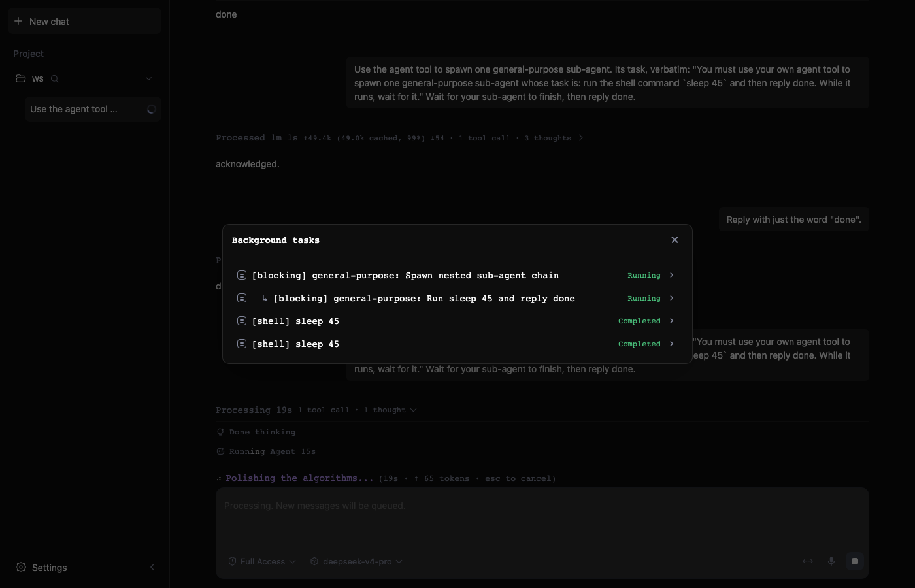Open the ws project folder icon
The image size is (915, 588).
tap(21, 78)
